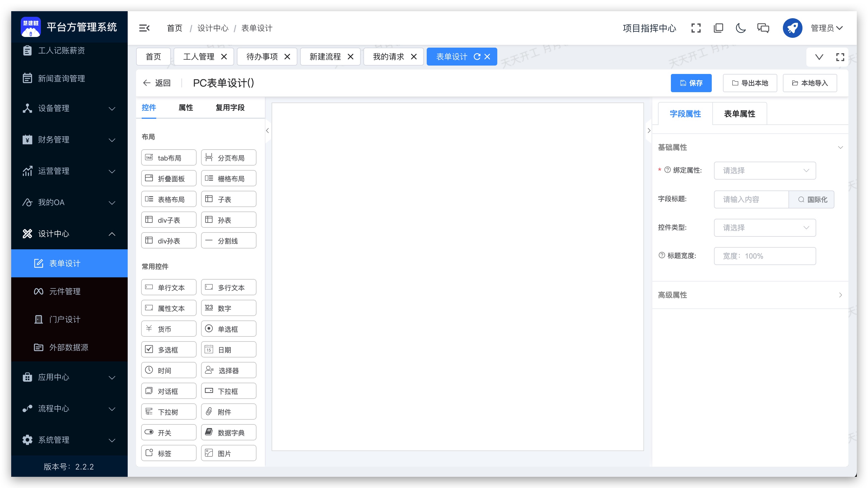Open the 绑定属性 dropdown
This screenshot has width=868, height=488.
[x=765, y=171]
